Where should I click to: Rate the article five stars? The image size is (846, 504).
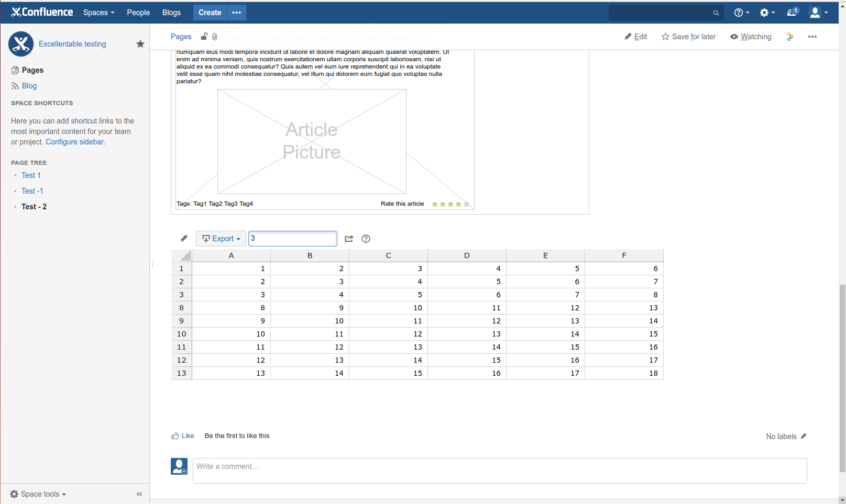coord(466,204)
